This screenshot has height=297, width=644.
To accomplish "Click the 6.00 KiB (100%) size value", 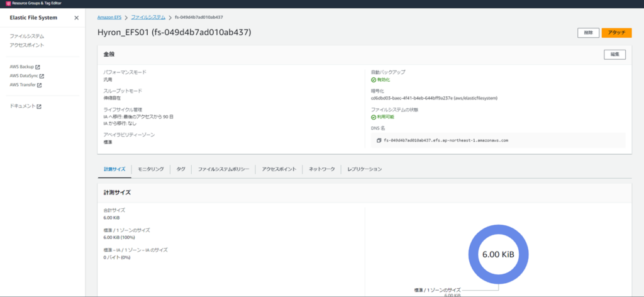I will click(x=119, y=237).
